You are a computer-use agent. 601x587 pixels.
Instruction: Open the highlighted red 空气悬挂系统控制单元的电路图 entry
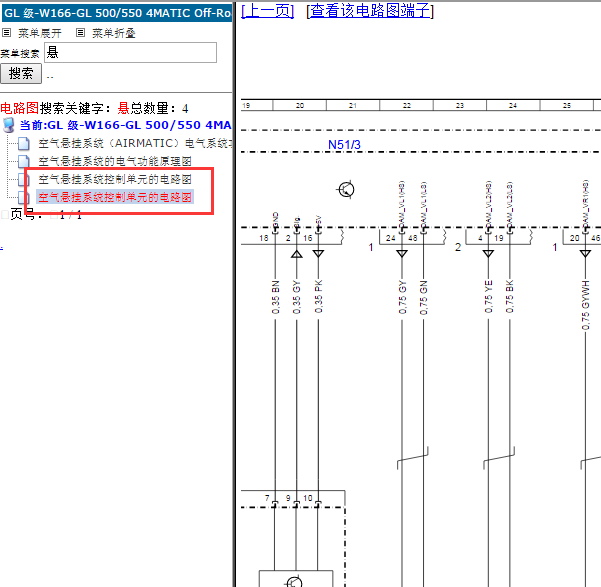pos(115,197)
